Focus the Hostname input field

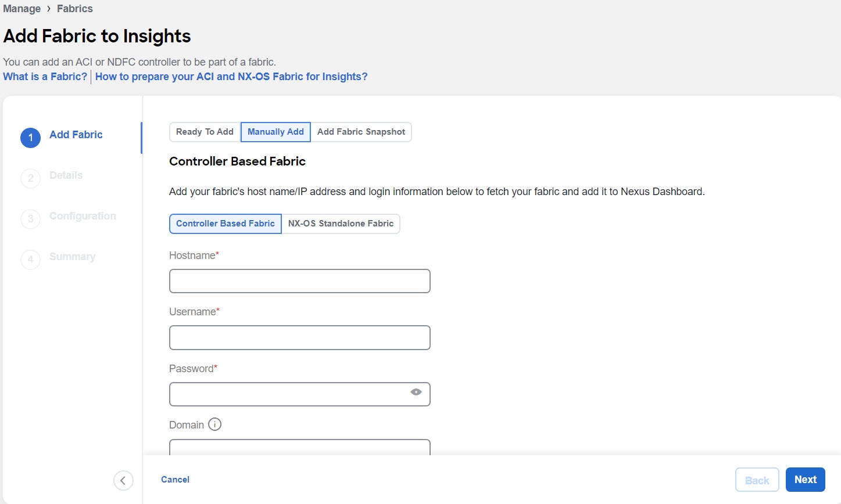pyautogui.click(x=300, y=281)
